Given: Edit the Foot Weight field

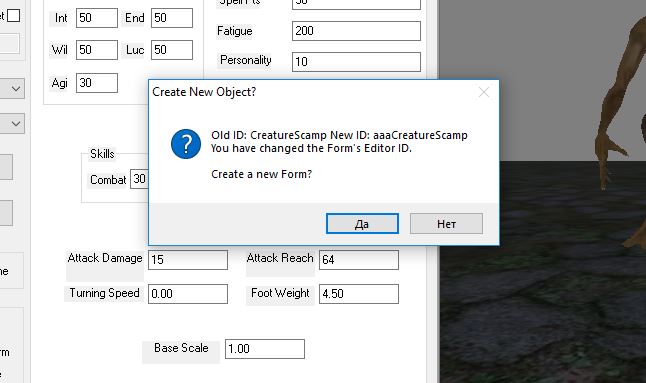Looking at the screenshot, I should [359, 294].
